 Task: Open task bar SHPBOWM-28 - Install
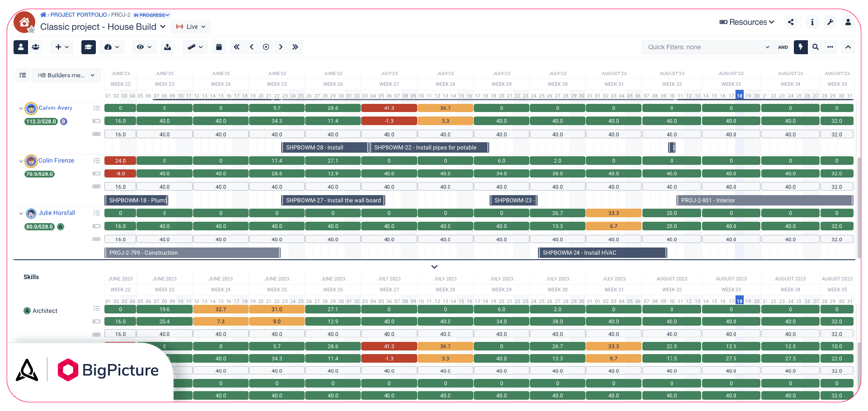coord(325,147)
